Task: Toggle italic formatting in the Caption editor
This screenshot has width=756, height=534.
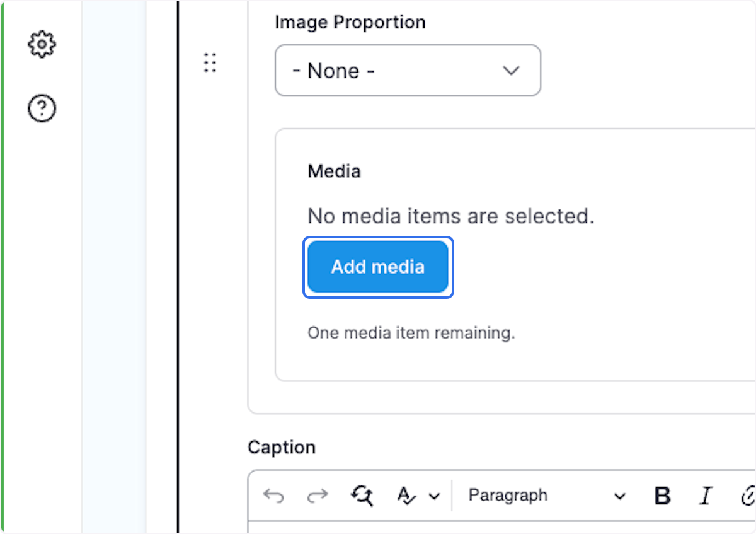Action: point(705,497)
